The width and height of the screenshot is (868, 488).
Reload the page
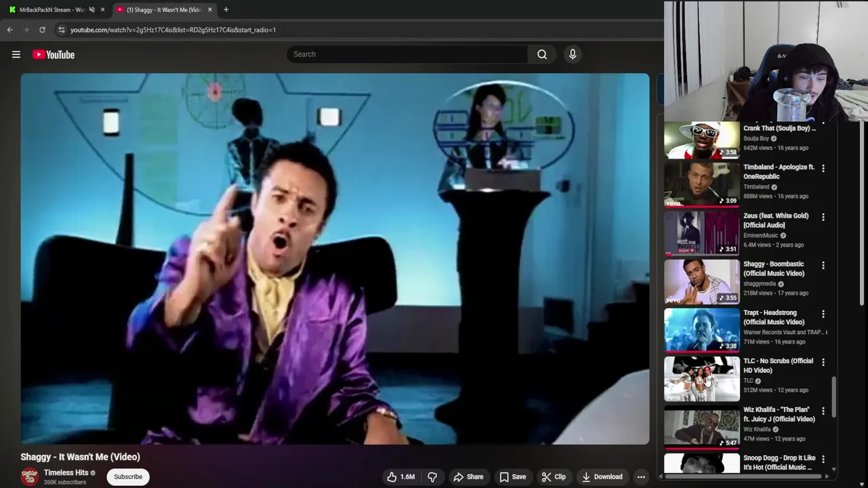tap(42, 30)
